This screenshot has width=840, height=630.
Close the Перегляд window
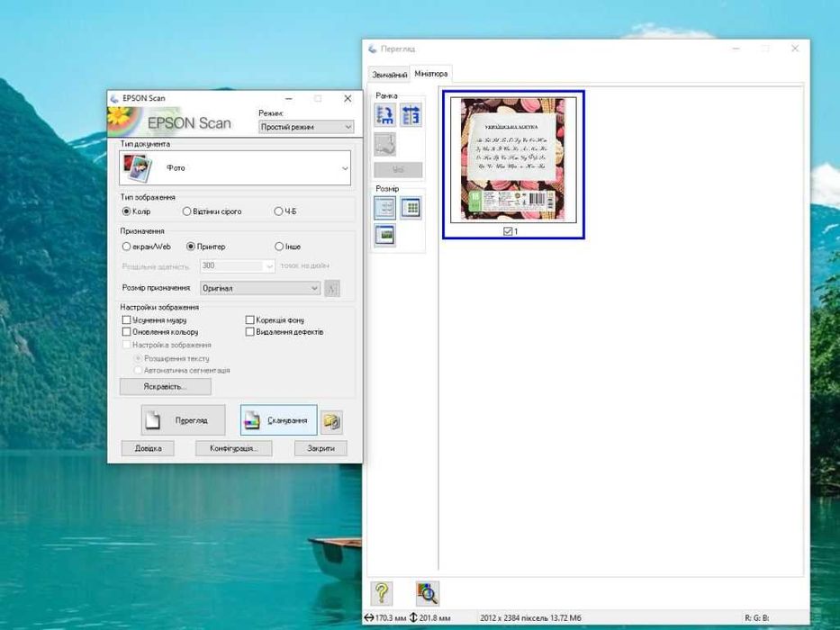tap(795, 49)
